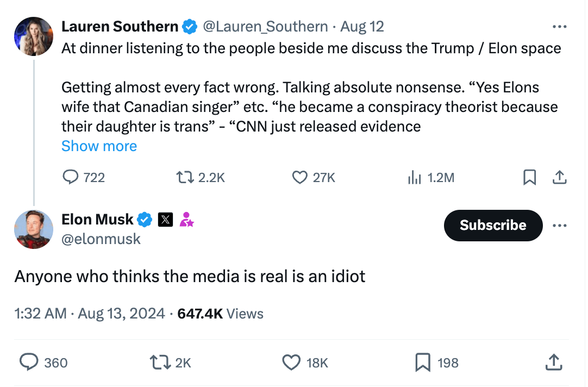Open more options for Lauren Southern's post
The height and width of the screenshot is (387, 588).
(559, 27)
